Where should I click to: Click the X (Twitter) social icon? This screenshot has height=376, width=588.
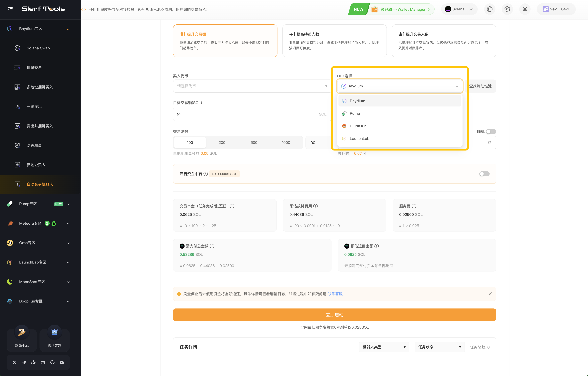[14, 362]
